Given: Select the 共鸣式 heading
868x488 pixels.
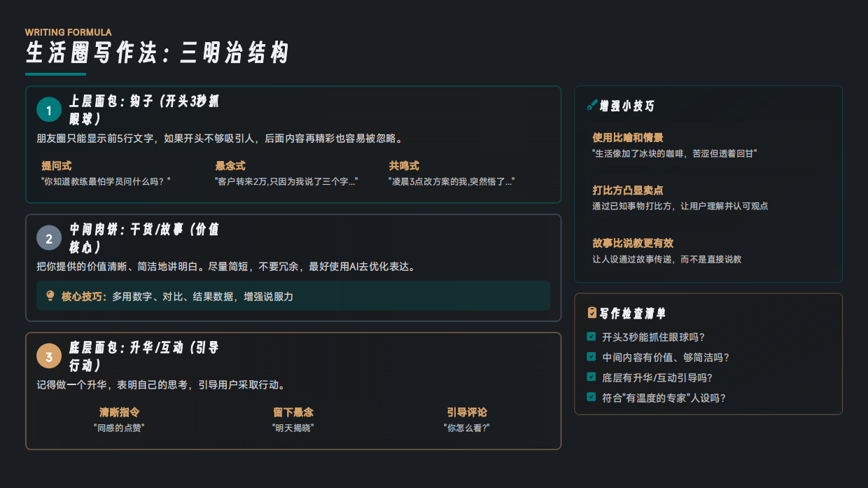Looking at the screenshot, I should pyautogui.click(x=404, y=166).
